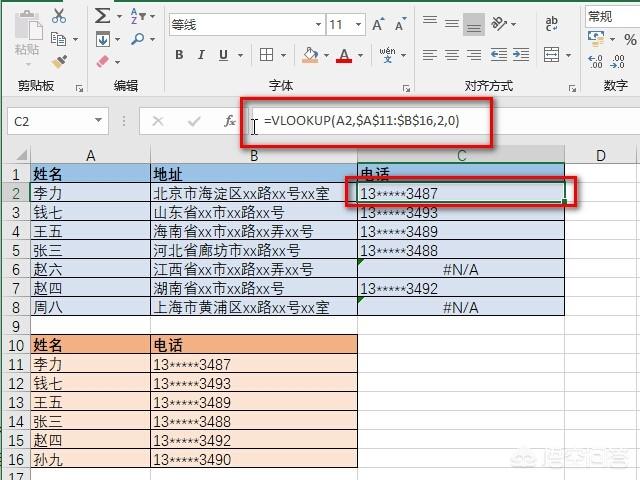Viewport: 640px width, 480px height.
Task: Select column A header
Action: coord(91,155)
